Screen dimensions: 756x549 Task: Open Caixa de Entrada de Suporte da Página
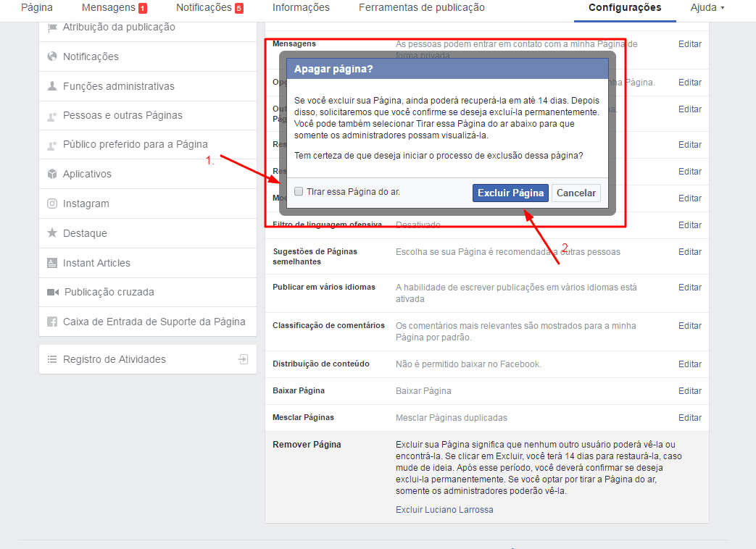[148, 322]
